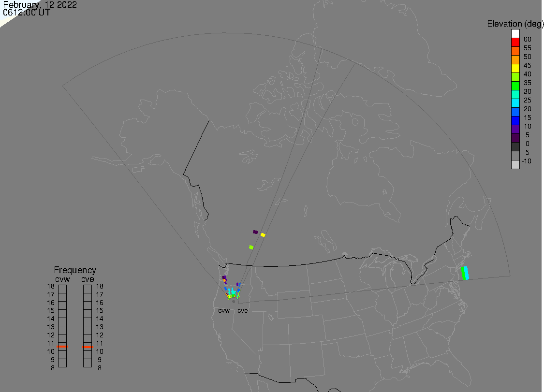Click the 'cve' radar label on map
The height and width of the screenshot is (392, 544).
point(243,310)
